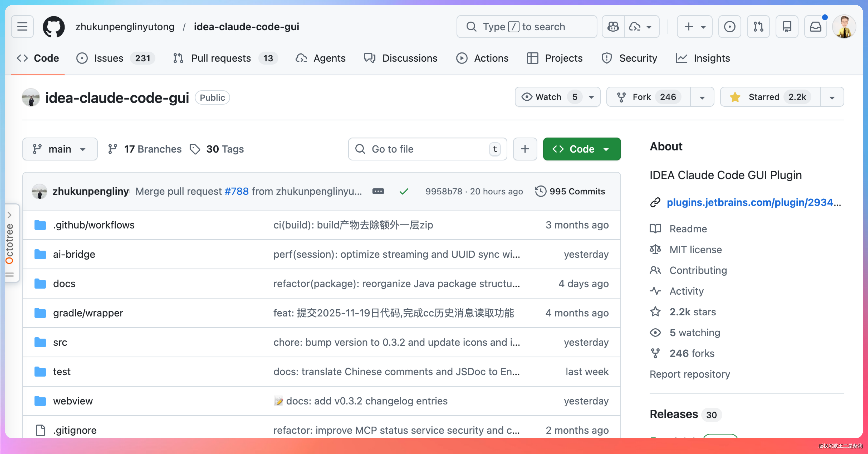868x454 pixels.
Task: Open the GitHub home logo
Action: (x=54, y=27)
